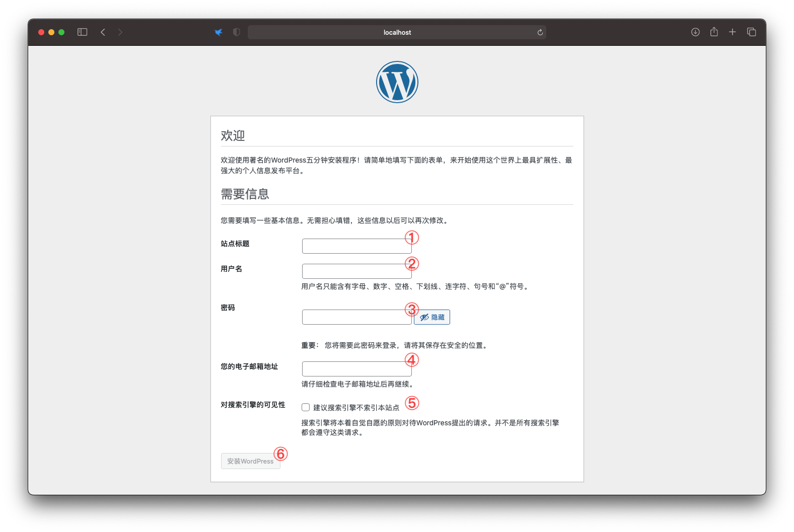Screen dimensions: 794x532
Task: Click the 密码 input field
Action: [356, 317]
